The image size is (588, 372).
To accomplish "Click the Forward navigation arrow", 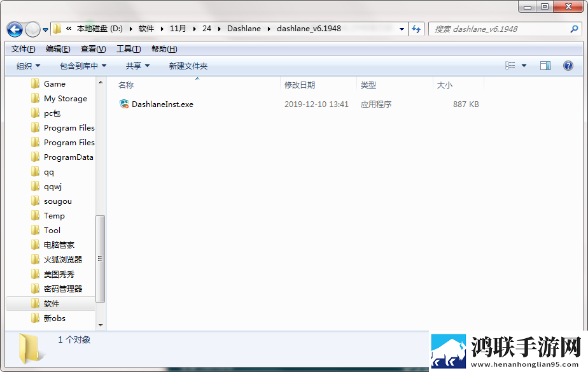I will click(32, 29).
